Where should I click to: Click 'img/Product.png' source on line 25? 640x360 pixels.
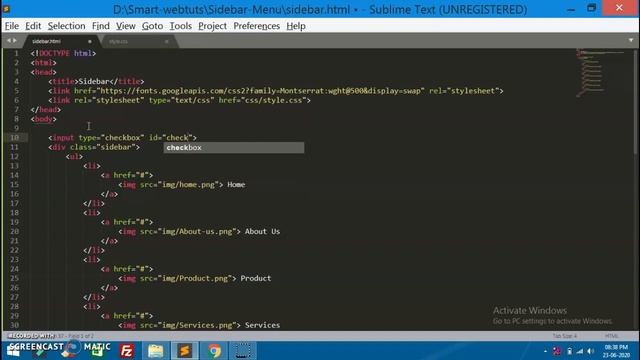tap(195, 278)
